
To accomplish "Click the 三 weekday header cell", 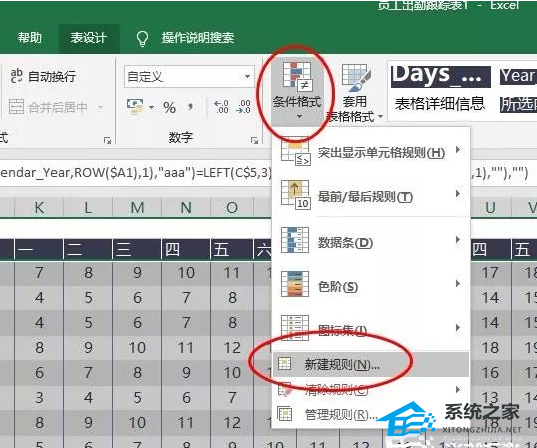I will (x=137, y=249).
